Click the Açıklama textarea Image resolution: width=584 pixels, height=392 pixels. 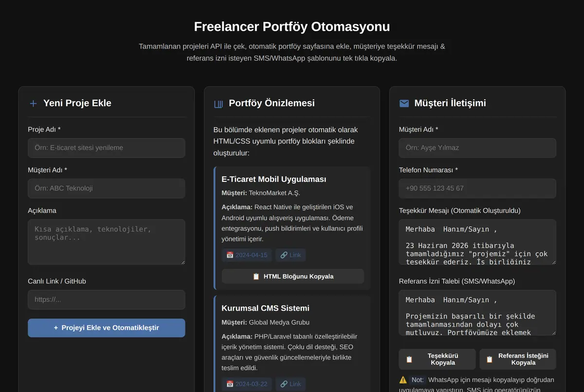(107, 242)
